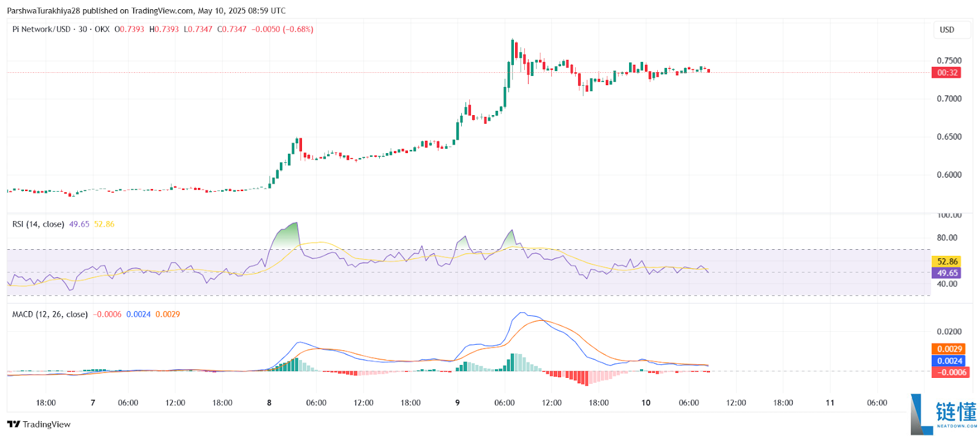Viewport: 980px width, 436px height.
Task: Open the MACD (12, 26, close) indicator legend
Action: pyautogui.click(x=50, y=314)
